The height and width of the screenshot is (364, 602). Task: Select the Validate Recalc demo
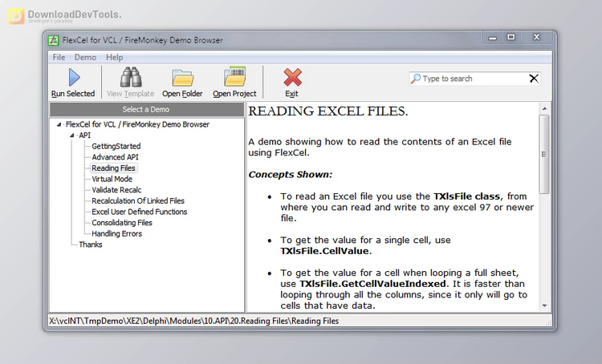tap(116, 190)
